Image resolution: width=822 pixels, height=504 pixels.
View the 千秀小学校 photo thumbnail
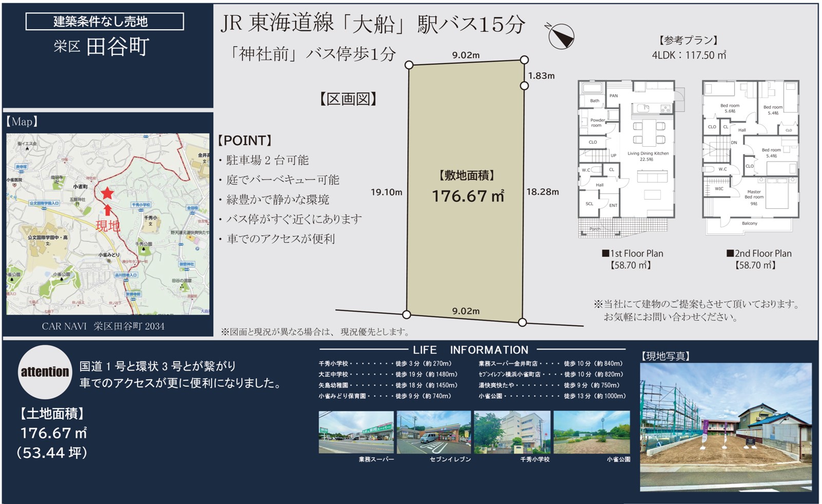coord(512,432)
